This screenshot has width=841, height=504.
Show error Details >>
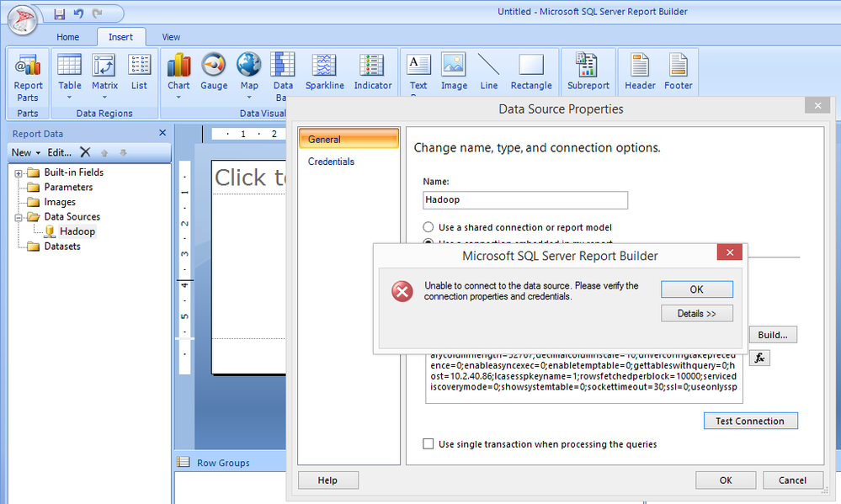point(697,314)
